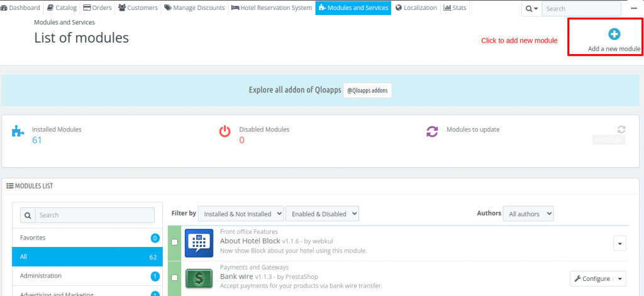The image size is (644, 296).
Task: Click the Modules List header icon
Action: [x=10, y=186]
